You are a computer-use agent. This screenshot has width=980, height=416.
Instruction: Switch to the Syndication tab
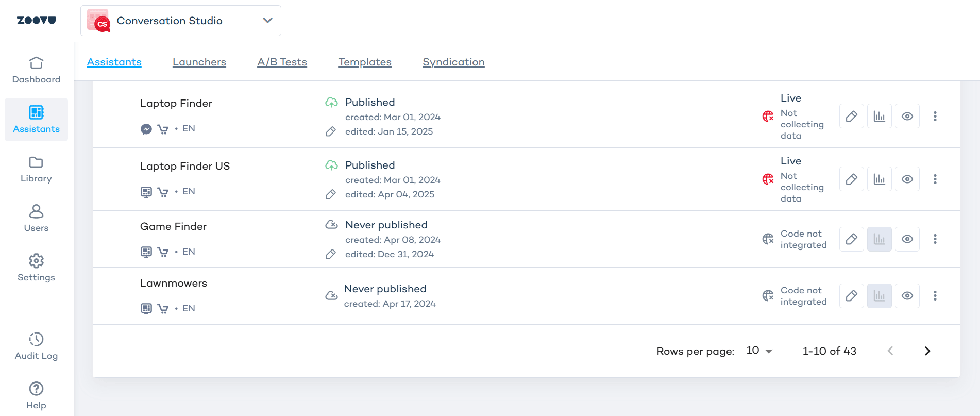453,62
